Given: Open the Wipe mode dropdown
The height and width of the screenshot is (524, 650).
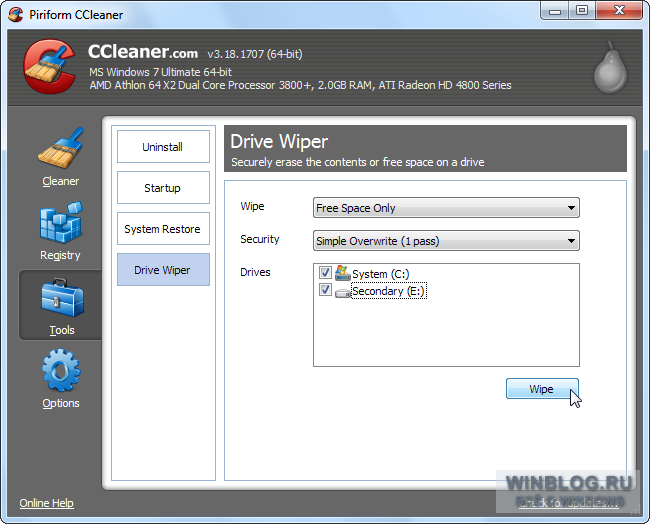Looking at the screenshot, I should 446,208.
